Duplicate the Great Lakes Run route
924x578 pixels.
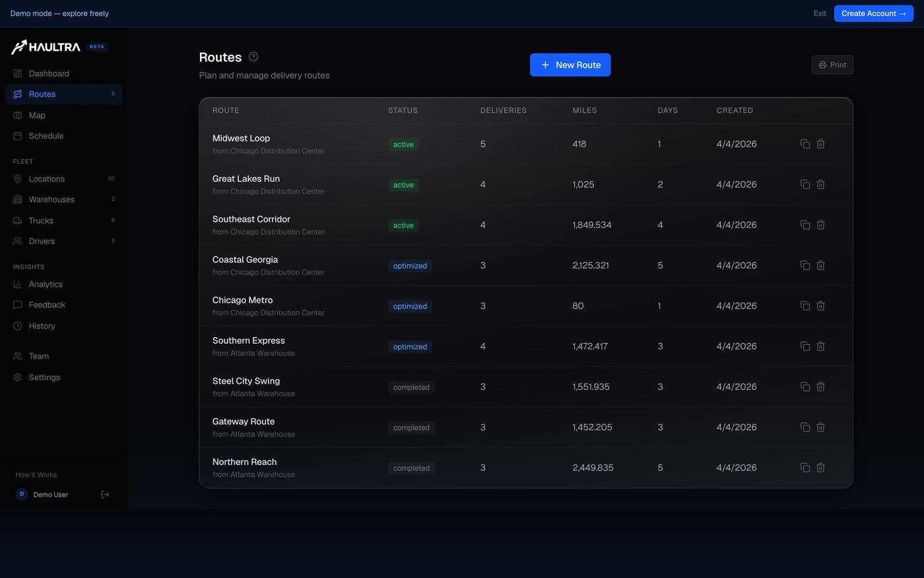805,184
